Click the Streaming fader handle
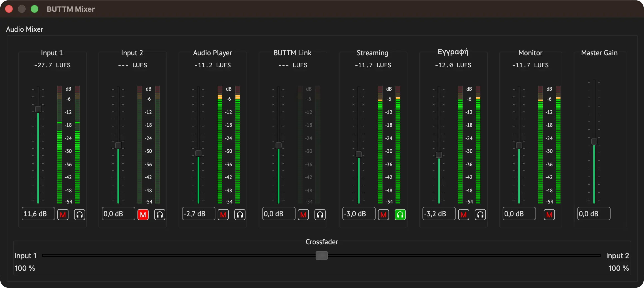The height and width of the screenshot is (288, 644). (359, 154)
